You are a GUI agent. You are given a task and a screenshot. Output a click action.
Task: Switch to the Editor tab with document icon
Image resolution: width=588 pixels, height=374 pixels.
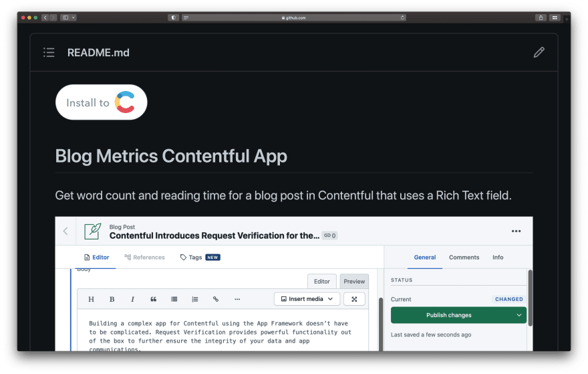point(97,257)
